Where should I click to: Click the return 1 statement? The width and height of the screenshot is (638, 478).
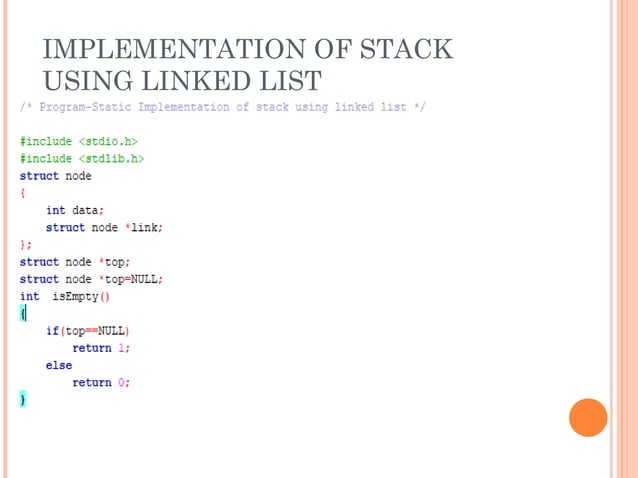pos(101,348)
